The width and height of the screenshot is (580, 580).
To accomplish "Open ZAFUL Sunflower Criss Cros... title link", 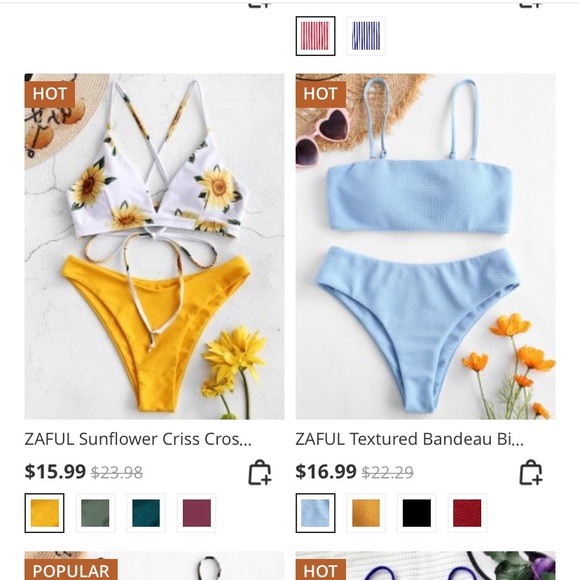I will 138,439.
